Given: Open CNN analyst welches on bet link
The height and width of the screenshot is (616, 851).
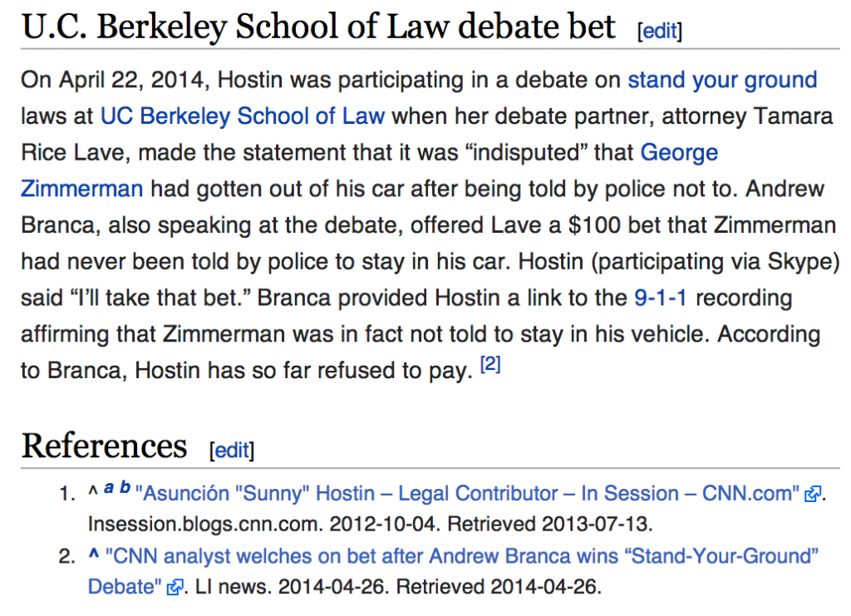Looking at the screenshot, I should (462, 556).
